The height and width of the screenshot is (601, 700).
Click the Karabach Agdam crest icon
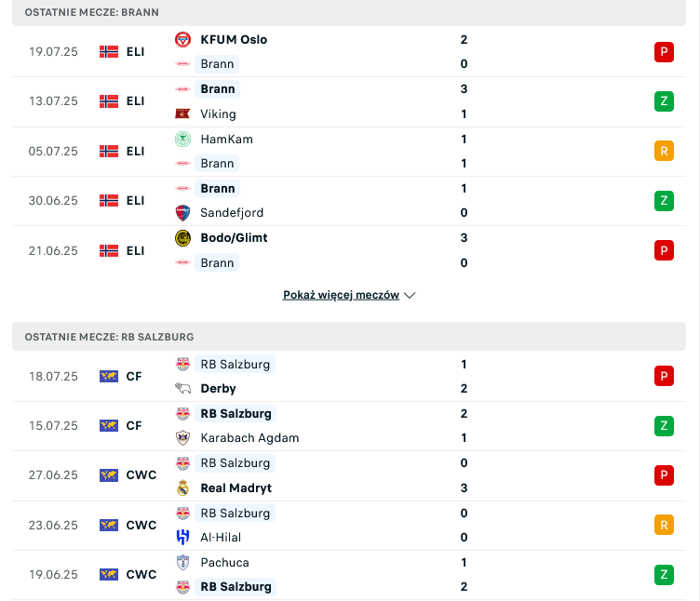point(182,437)
